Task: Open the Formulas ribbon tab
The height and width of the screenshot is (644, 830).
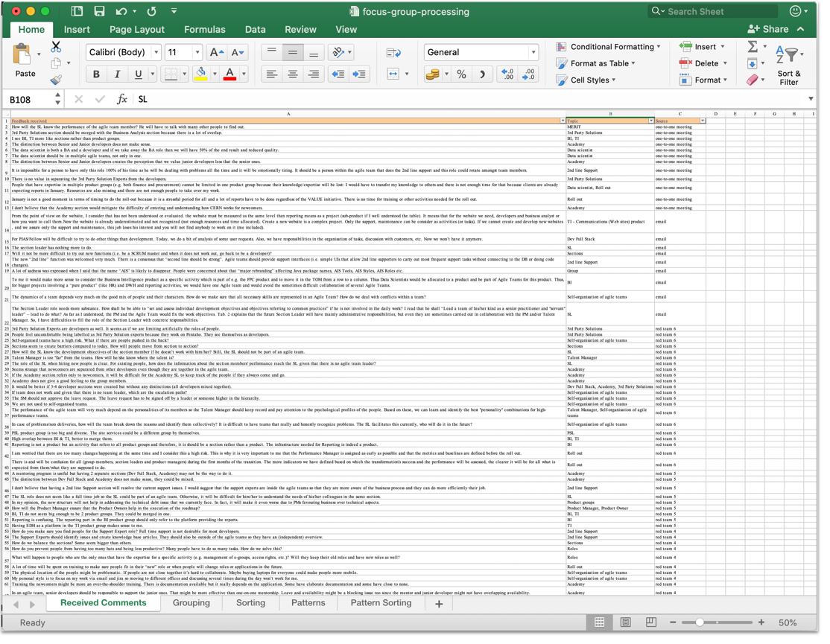Action: coord(205,30)
